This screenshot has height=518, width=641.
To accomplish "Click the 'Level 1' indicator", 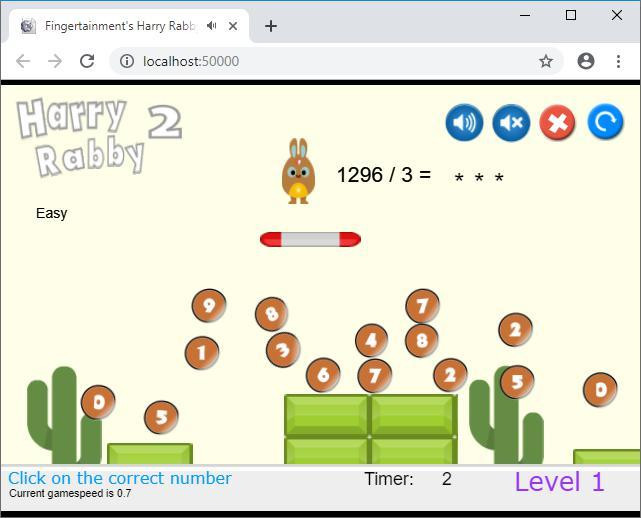I will [559, 482].
